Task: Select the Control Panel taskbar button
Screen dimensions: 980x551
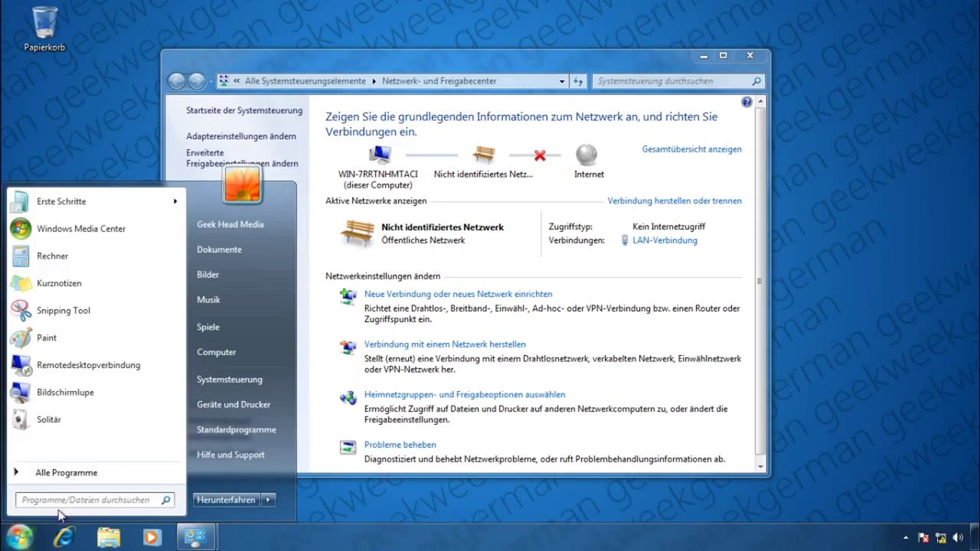Action: point(196,537)
